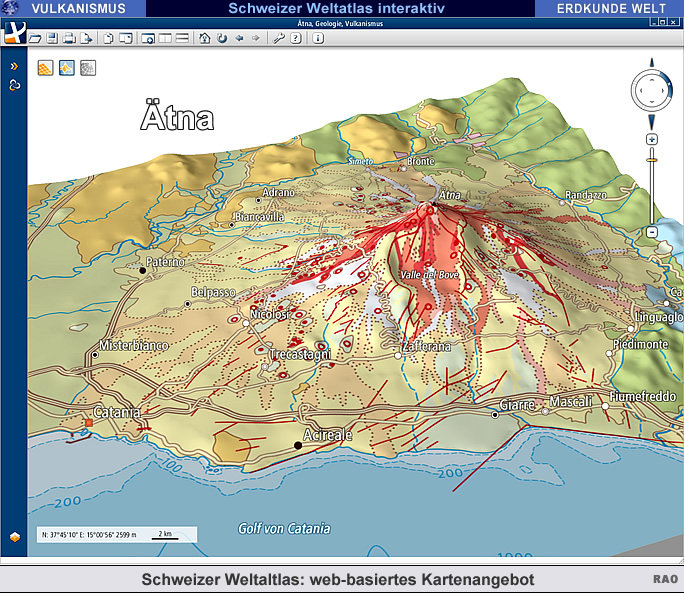
Task: Click the Catania city label
Action: [117, 413]
